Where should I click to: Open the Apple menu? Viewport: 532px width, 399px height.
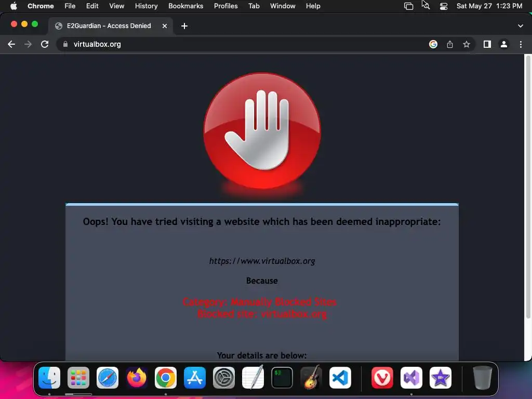14,6
